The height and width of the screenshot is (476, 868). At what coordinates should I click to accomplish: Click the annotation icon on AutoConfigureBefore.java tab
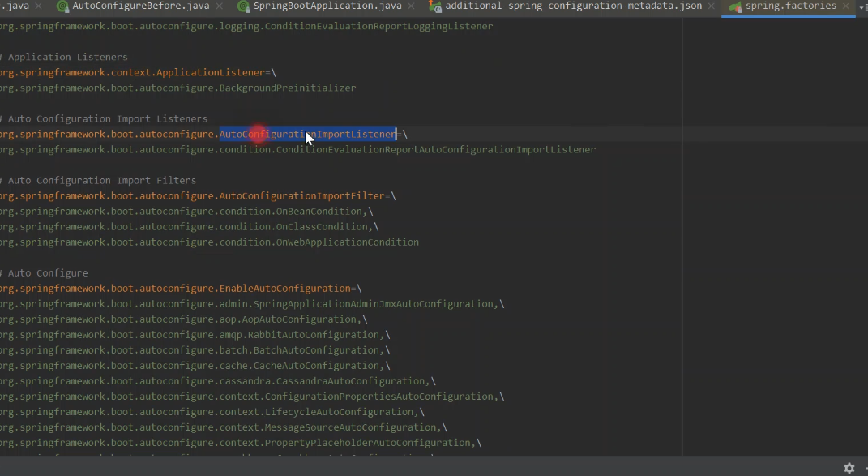click(62, 6)
